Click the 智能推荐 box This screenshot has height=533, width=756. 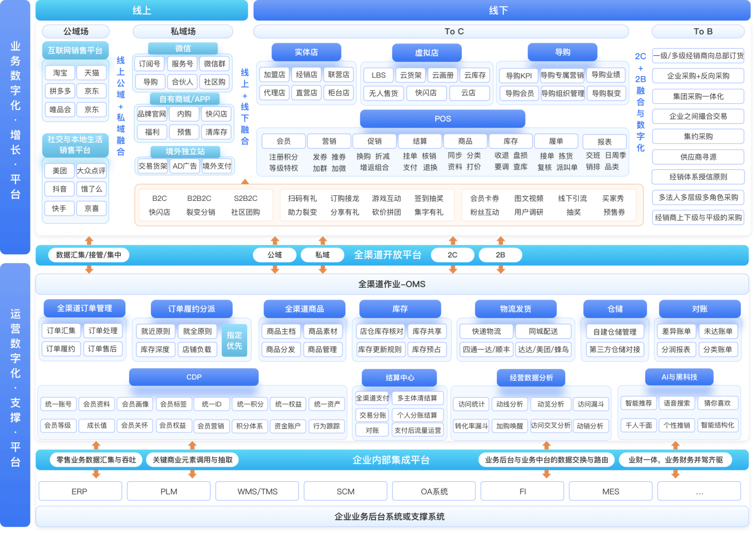(638, 403)
